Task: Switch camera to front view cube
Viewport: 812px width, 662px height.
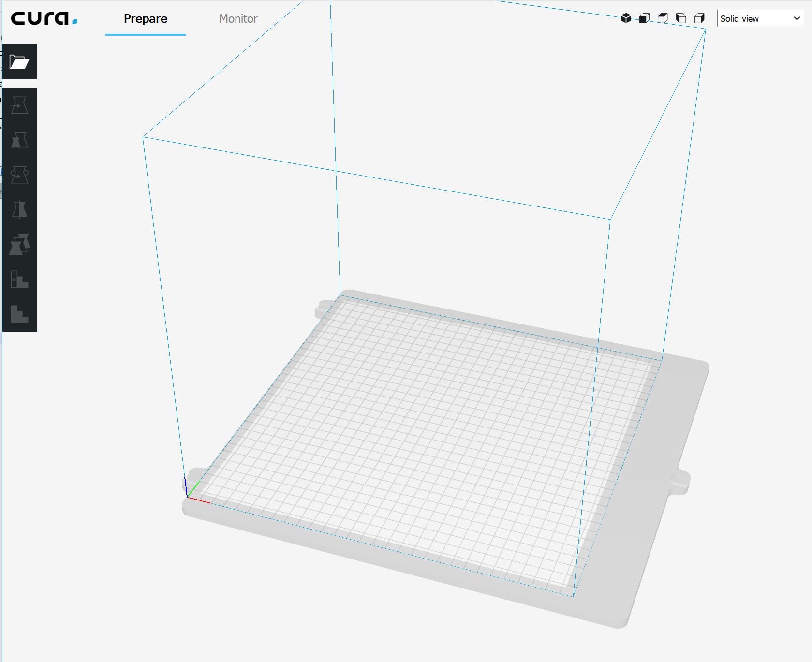Action: (644, 18)
